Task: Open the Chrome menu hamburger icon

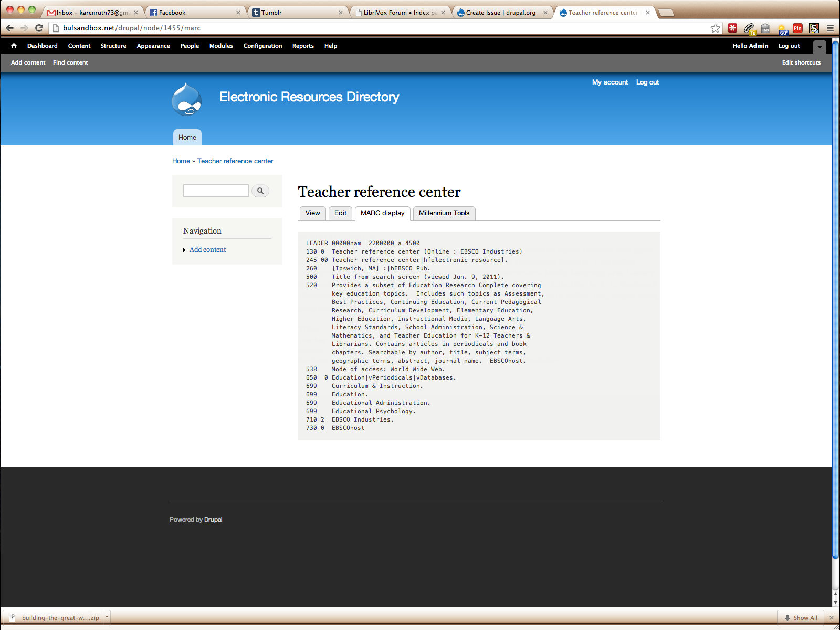Action: point(830,28)
